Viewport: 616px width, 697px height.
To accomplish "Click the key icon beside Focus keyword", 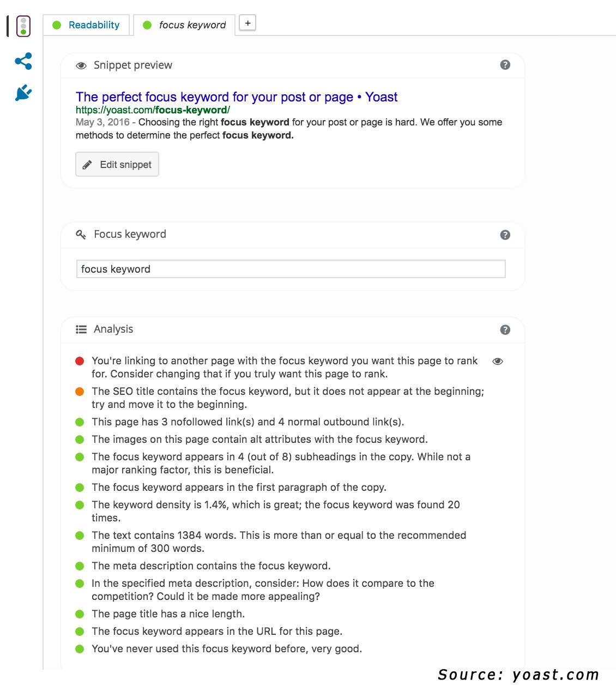I will [x=81, y=235].
